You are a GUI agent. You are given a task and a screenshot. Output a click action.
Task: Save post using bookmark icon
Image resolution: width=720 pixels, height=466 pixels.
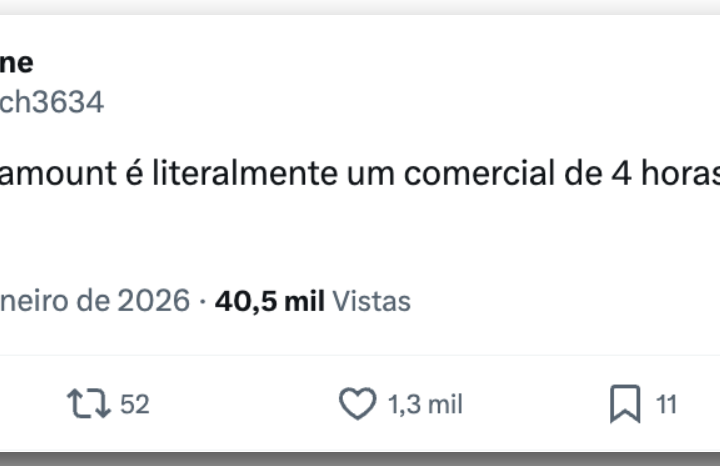click(x=624, y=404)
